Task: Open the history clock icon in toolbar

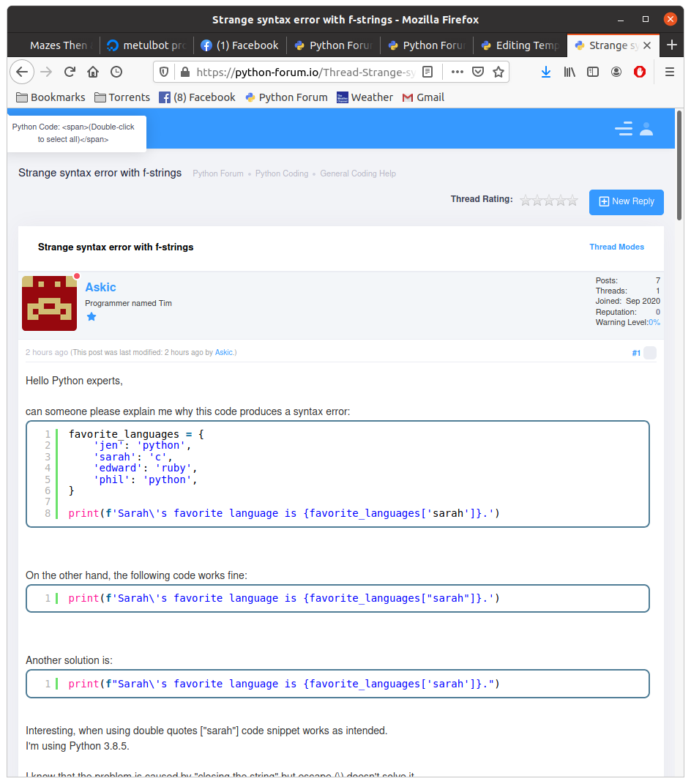Action: tap(116, 72)
